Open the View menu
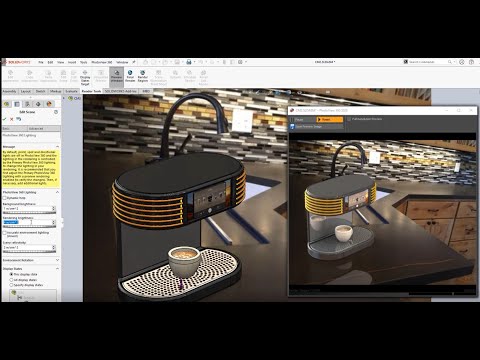The height and width of the screenshot is (360, 480). coord(61,62)
